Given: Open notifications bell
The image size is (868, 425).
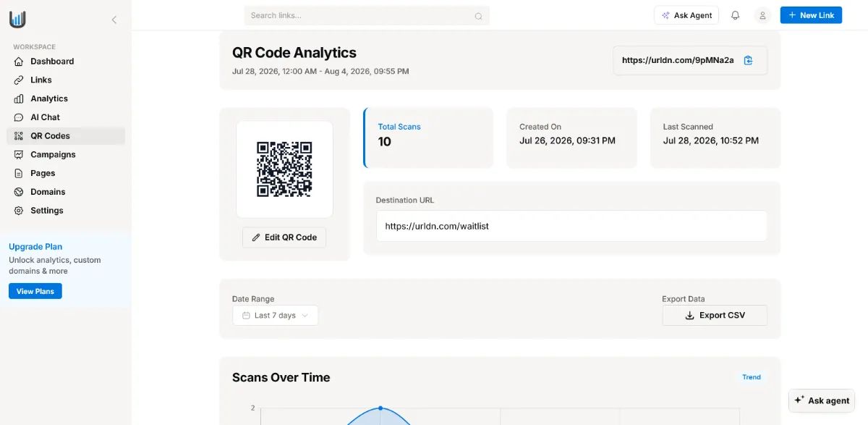Looking at the screenshot, I should (x=736, y=15).
